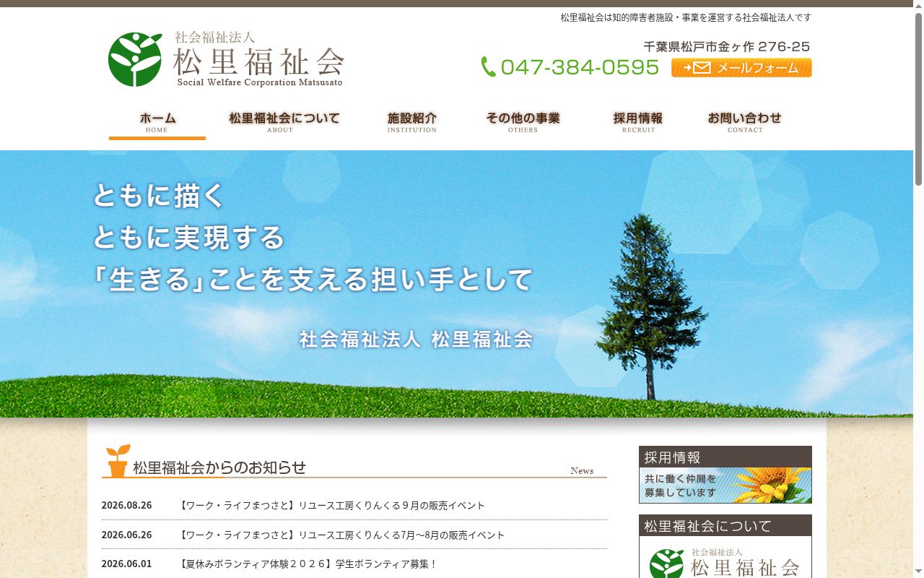Screen dimensions: 924x578
Task: Open 施設紹介 INSTITUTION menu item
Action: click(x=411, y=123)
